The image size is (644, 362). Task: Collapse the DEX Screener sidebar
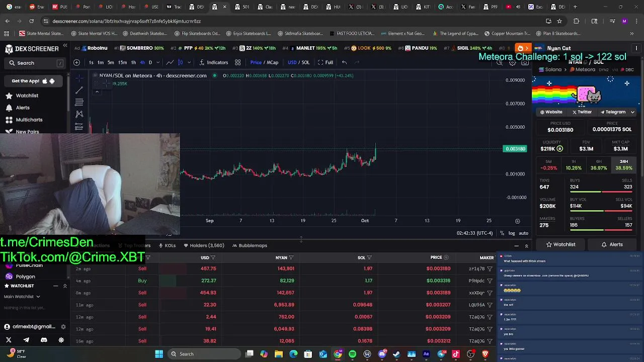[65, 46]
